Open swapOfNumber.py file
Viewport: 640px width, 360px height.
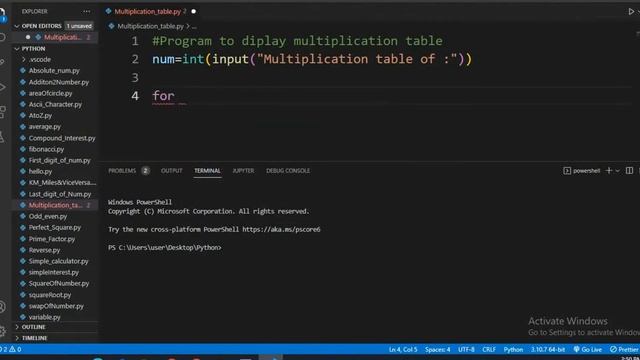(56, 306)
